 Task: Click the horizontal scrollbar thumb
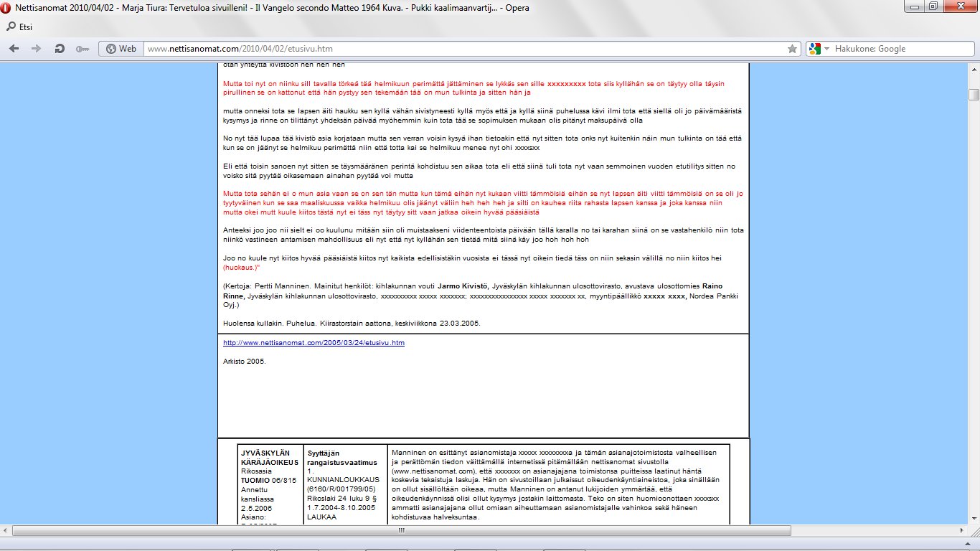[x=400, y=530]
